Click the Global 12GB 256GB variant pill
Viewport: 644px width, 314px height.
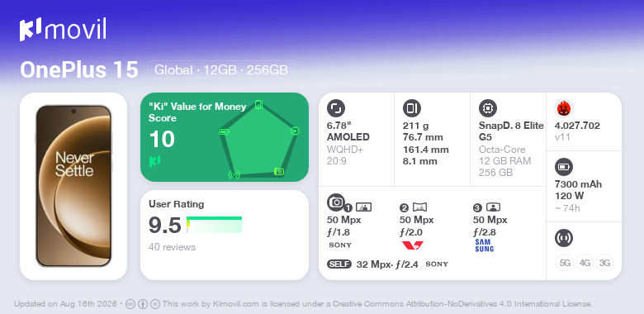[221, 70]
